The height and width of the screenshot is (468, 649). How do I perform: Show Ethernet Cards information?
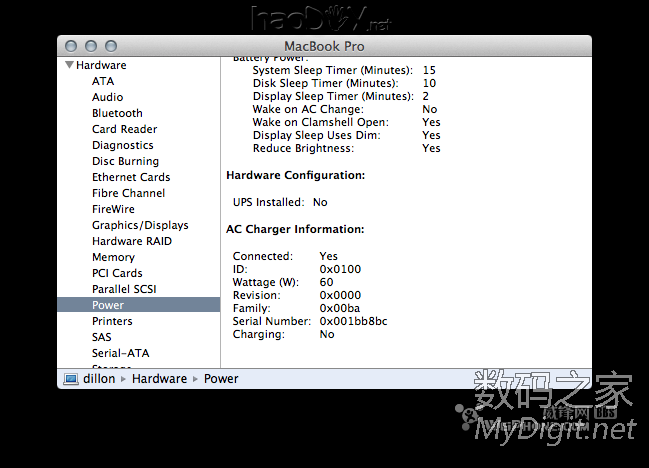tap(131, 177)
